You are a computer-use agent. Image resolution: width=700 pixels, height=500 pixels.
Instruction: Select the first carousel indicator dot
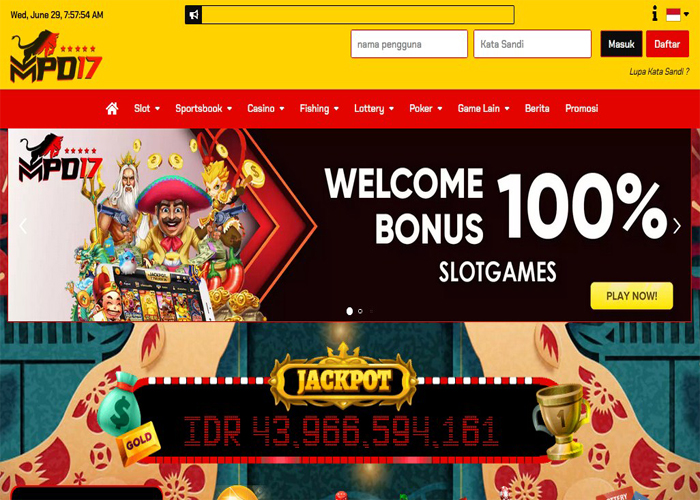tap(350, 311)
